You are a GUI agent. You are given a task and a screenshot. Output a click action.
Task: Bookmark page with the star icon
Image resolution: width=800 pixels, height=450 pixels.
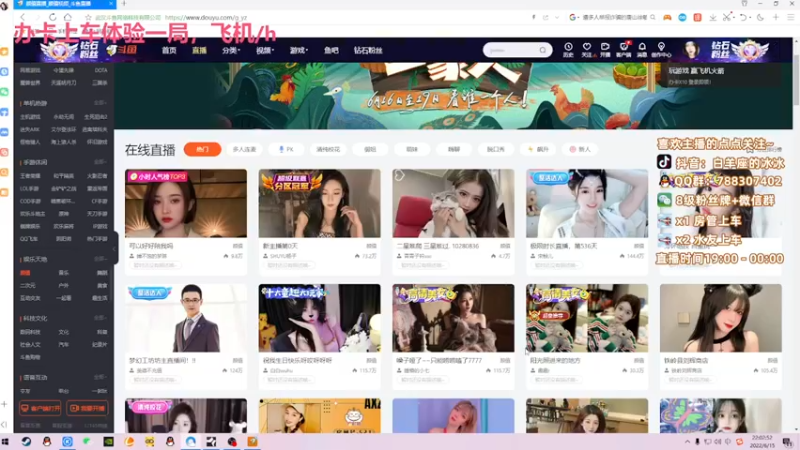[88, 17]
